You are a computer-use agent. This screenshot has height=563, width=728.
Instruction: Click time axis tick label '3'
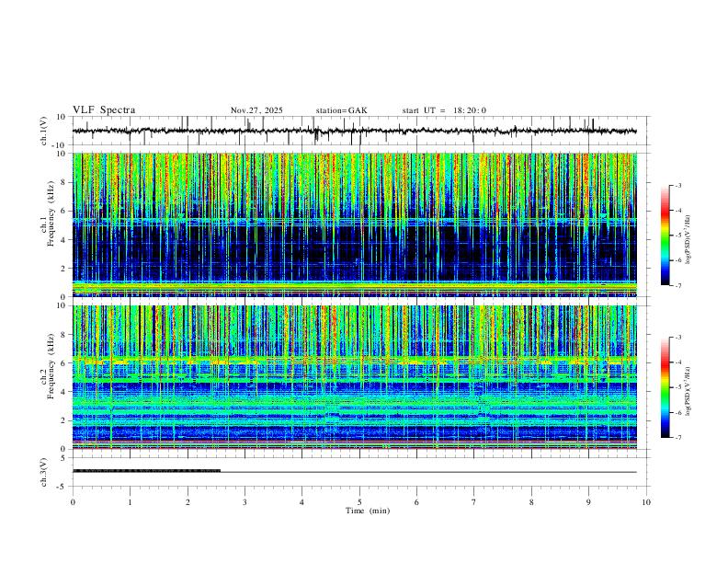(245, 502)
